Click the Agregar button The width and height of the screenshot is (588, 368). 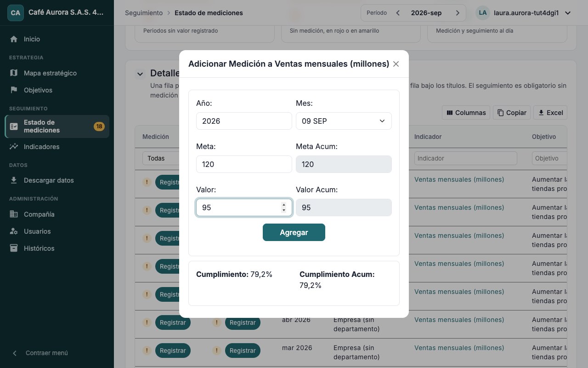[294, 232]
